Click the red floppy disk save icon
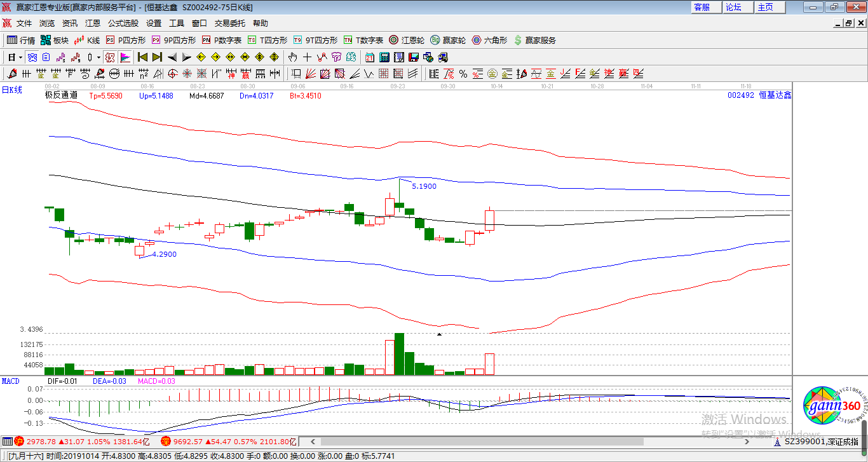The width and height of the screenshot is (868, 462). [413, 57]
